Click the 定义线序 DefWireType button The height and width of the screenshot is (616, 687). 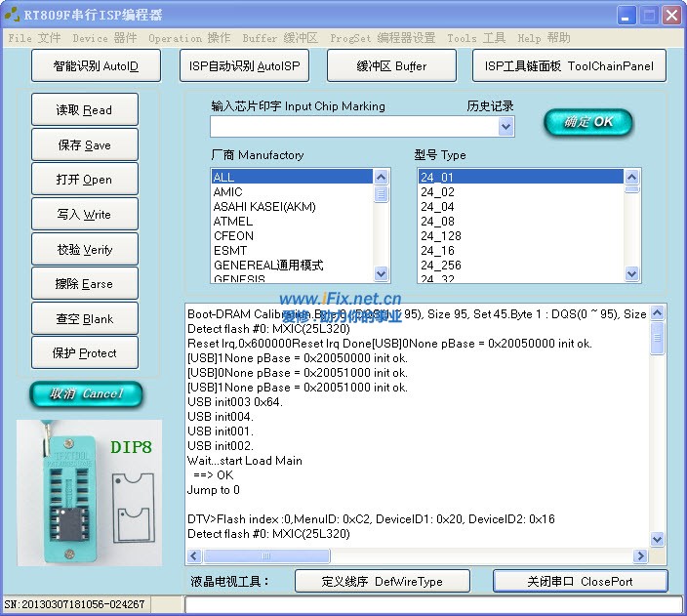(x=383, y=582)
